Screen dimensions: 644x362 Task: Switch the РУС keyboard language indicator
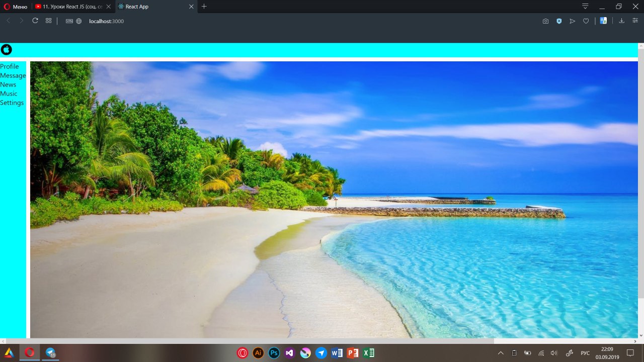585,353
